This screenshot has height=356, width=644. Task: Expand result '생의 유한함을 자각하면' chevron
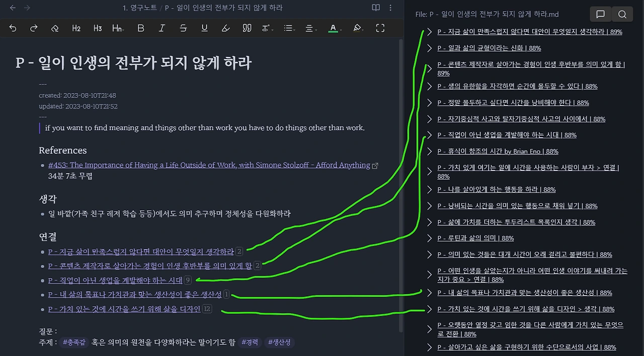tap(429, 86)
